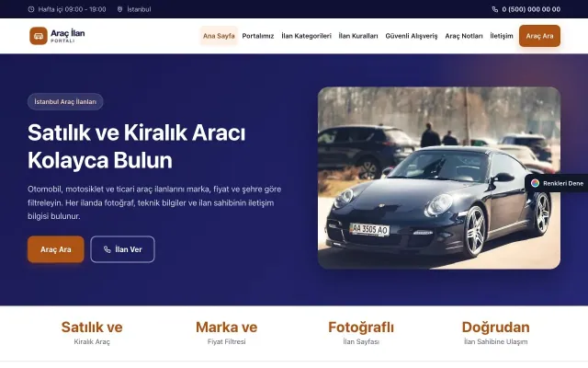Click the İlan Ver outlined button
The width and height of the screenshot is (588, 368).
[x=122, y=249]
